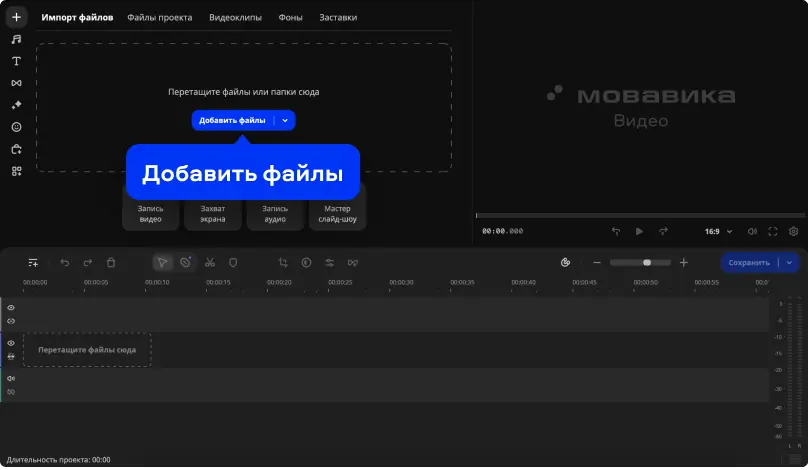Image resolution: width=808 pixels, height=470 pixels.
Task: Open clip properties sliders icon
Action: click(x=329, y=263)
